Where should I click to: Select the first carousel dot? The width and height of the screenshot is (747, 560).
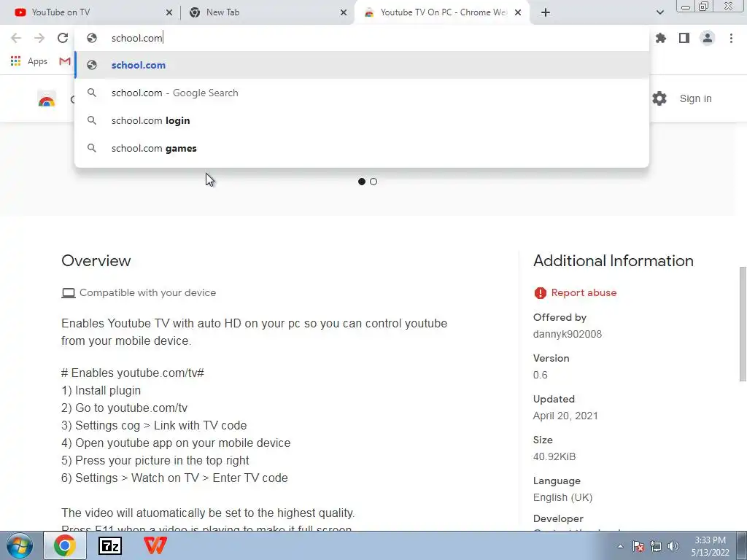click(362, 182)
